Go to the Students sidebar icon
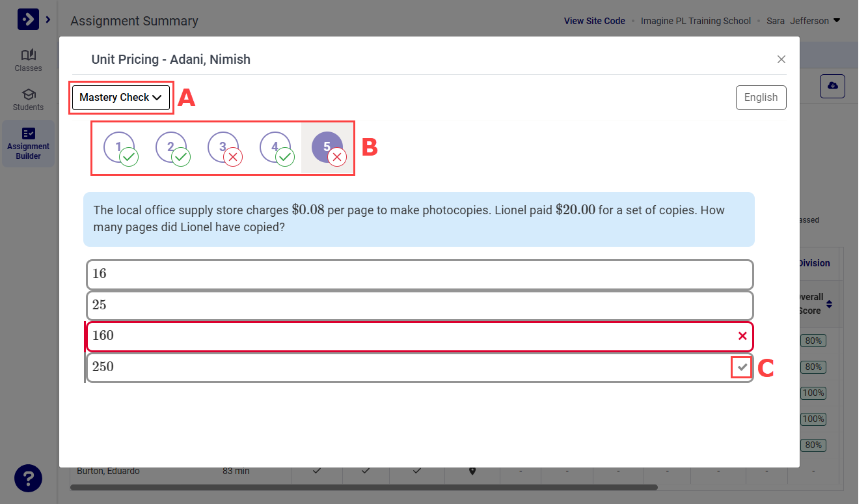Viewport: 868px width, 504px height. click(x=28, y=99)
